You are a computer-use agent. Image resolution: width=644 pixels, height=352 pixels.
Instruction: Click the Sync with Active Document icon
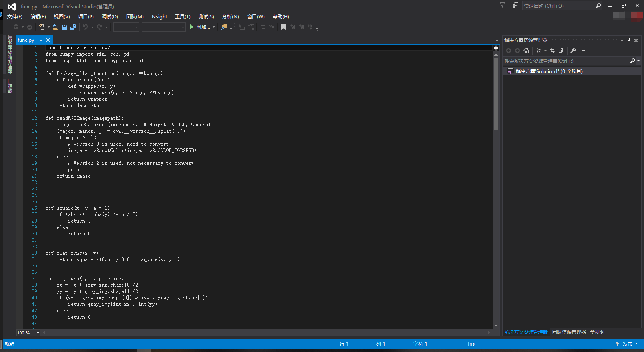click(552, 51)
